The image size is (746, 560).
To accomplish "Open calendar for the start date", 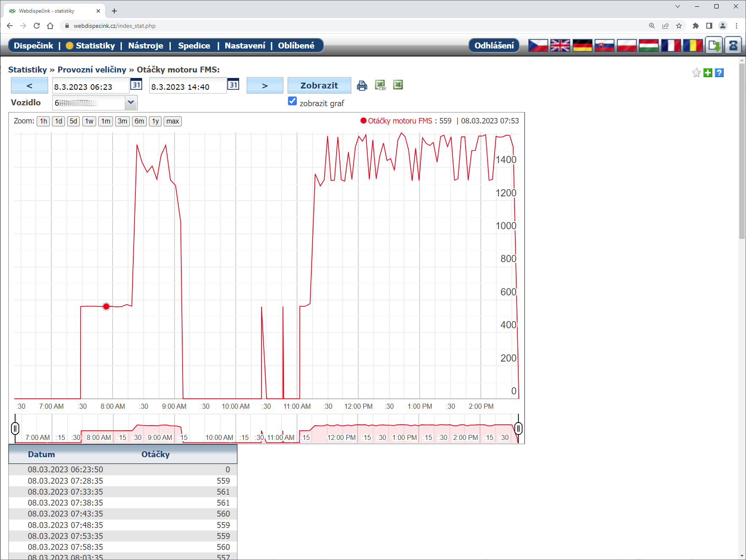I will [136, 85].
